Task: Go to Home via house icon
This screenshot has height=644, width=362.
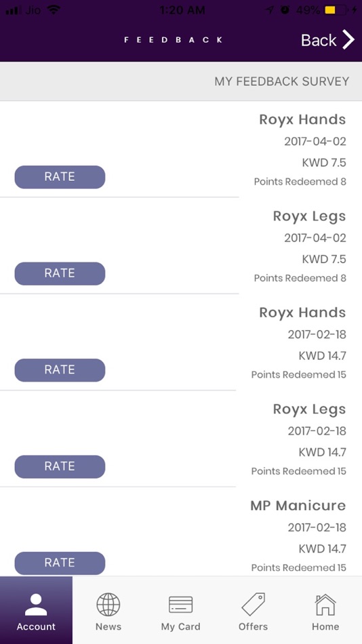Action: click(325, 605)
